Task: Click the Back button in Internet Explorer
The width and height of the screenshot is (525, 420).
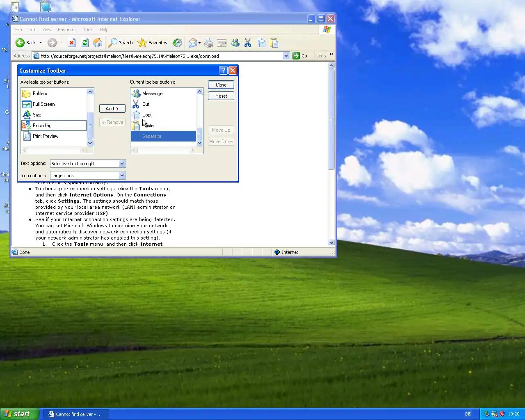Action: (25, 43)
